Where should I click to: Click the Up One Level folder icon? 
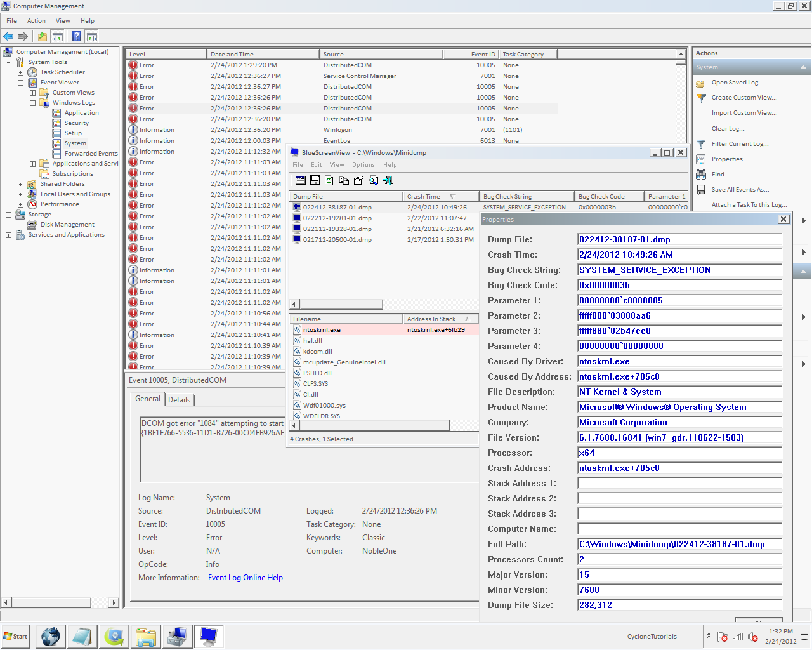tap(42, 37)
